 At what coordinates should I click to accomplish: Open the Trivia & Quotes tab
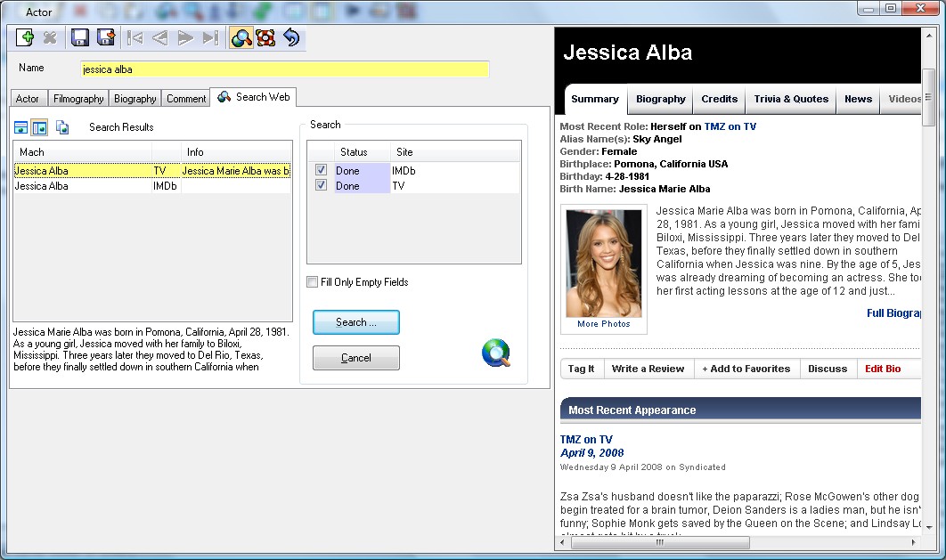tap(791, 99)
